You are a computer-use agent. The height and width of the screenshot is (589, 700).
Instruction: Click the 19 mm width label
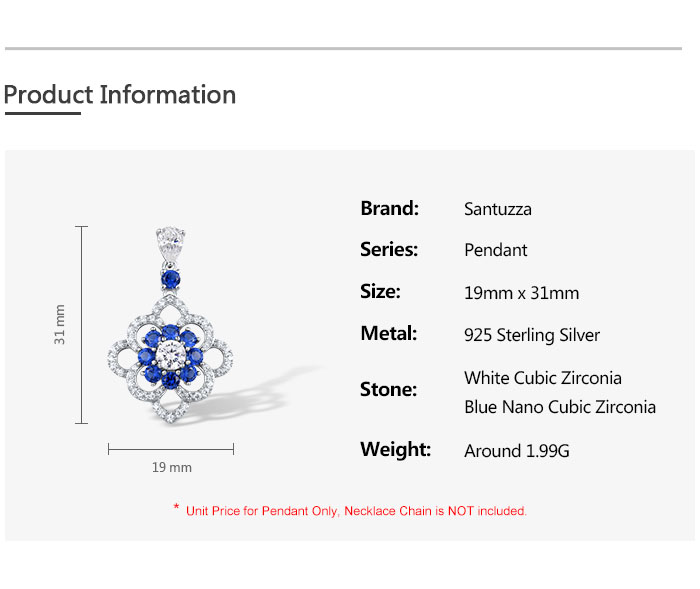click(x=171, y=467)
